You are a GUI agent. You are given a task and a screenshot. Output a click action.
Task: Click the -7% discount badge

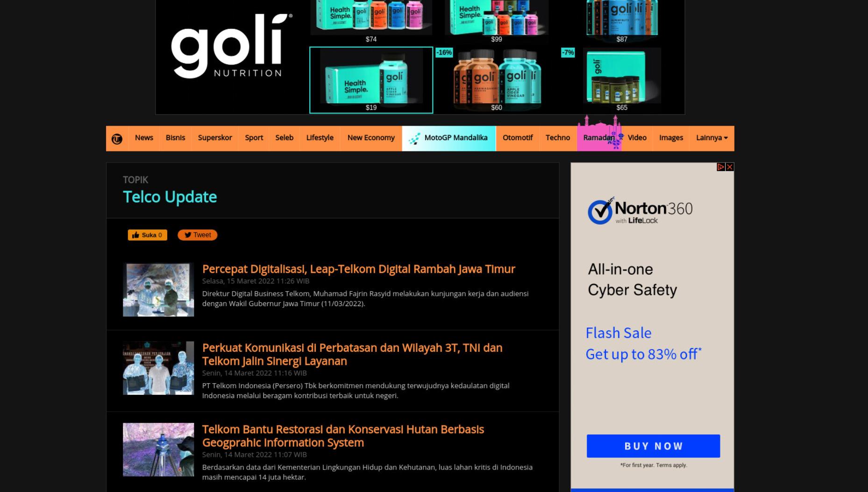[568, 52]
